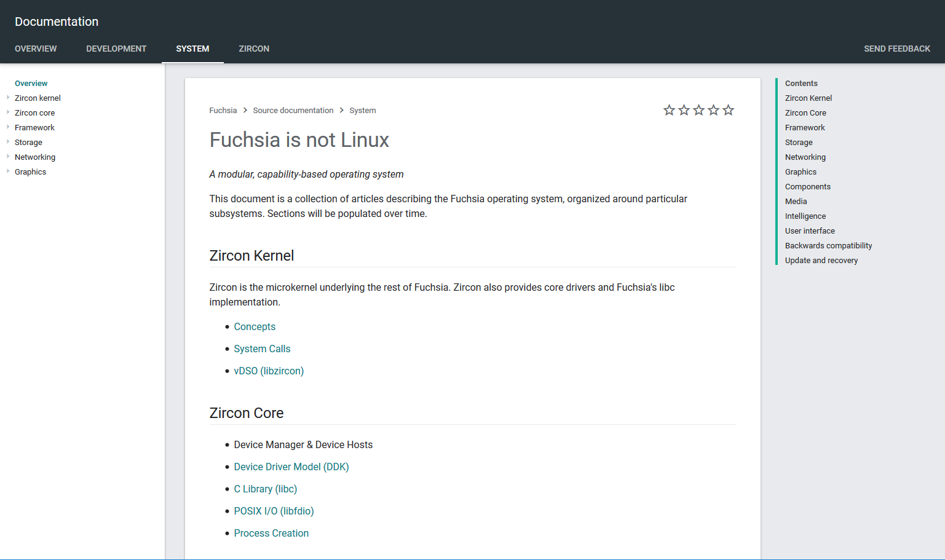Open Zircon kernel in left sidebar
The image size is (945, 560).
pos(38,98)
